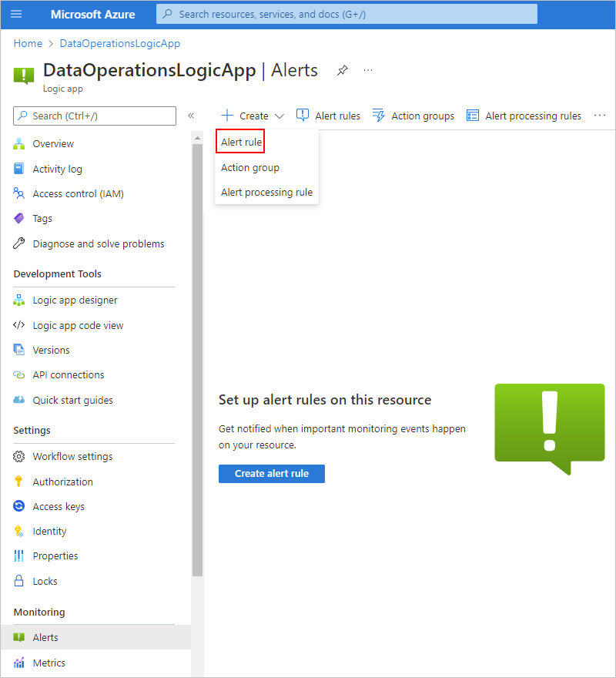
Task: Click the Overview sidebar icon
Action: 19,143
